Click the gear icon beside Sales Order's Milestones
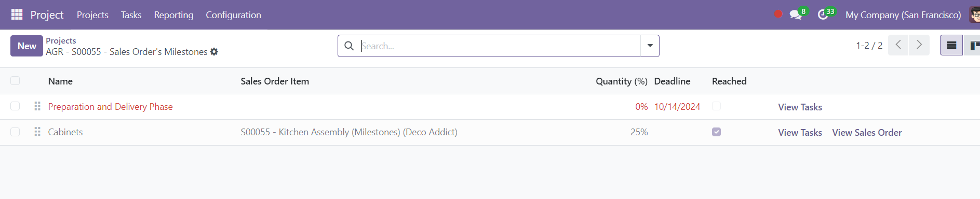980x199 pixels. (214, 52)
